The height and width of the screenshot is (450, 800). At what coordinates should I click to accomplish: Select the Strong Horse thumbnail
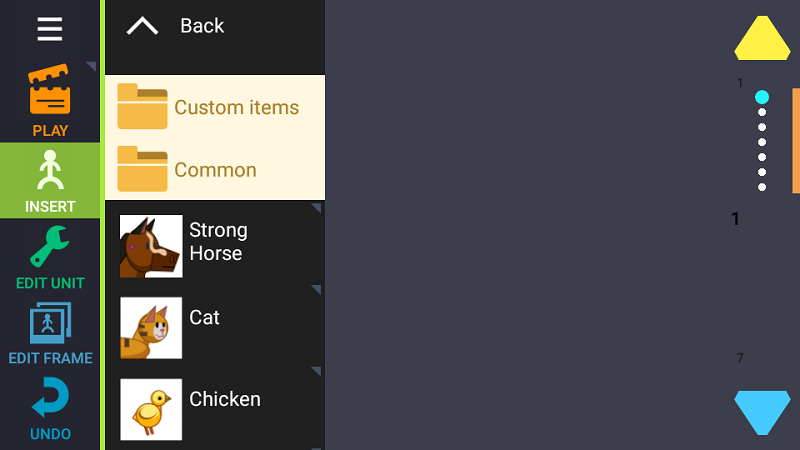[x=151, y=246]
